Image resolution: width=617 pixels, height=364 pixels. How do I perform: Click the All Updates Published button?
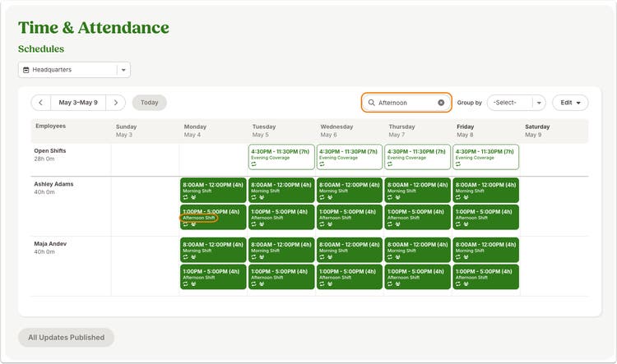(66, 337)
